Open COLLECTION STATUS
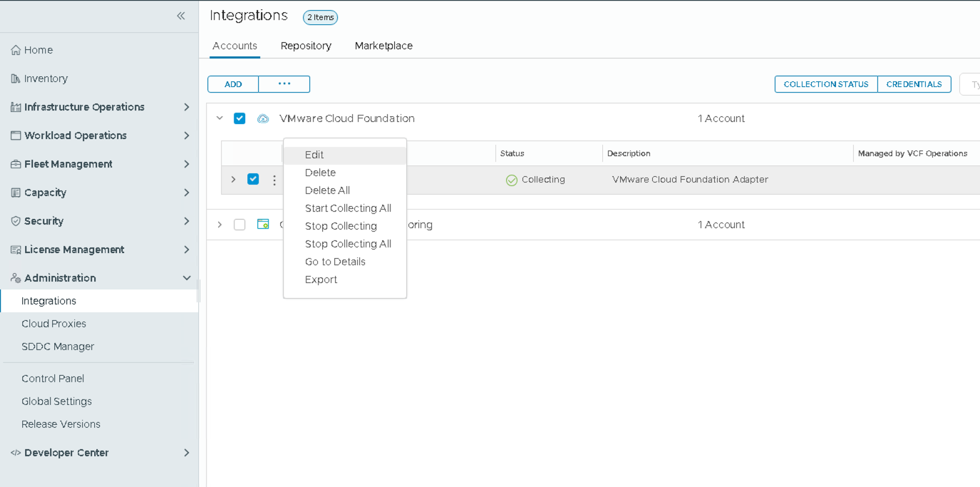This screenshot has width=980, height=487. pos(825,83)
